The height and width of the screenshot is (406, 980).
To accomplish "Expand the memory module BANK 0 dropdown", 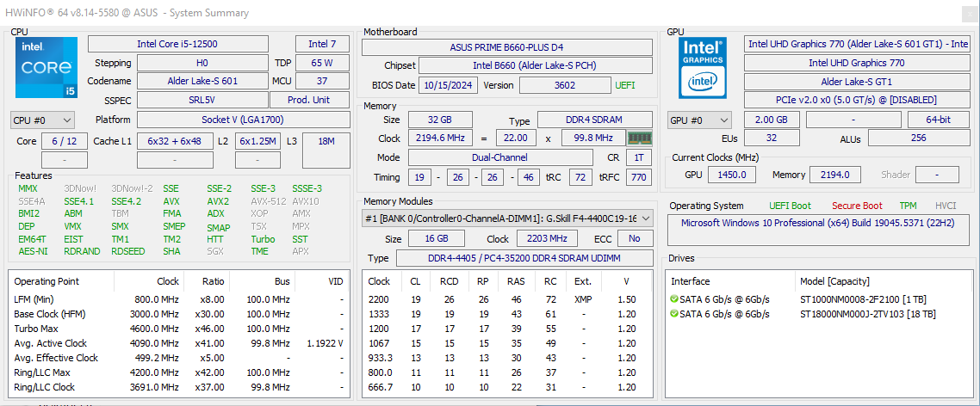I will pos(507,218).
